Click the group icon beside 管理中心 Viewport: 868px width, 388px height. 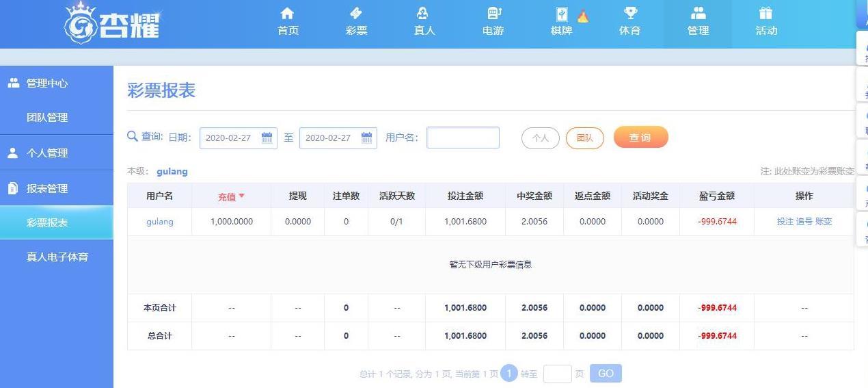click(x=13, y=83)
